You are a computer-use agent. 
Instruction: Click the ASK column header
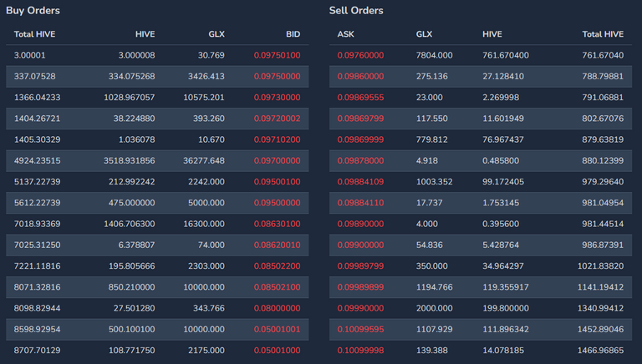click(x=345, y=34)
